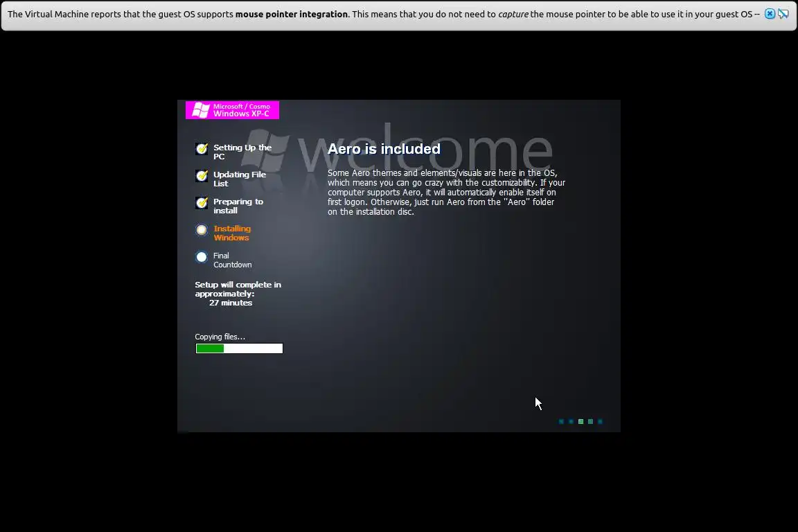798x532 pixels.
Task: Click the 'Copying files...' status label
Action: (220, 337)
